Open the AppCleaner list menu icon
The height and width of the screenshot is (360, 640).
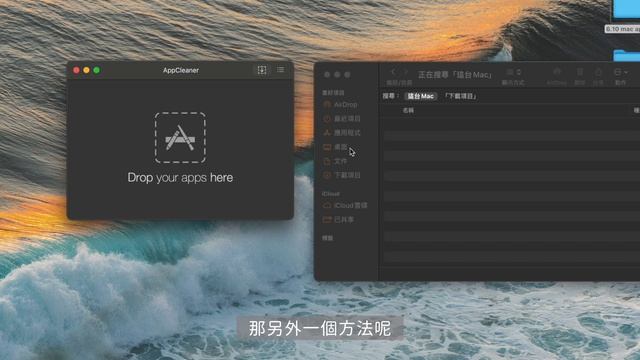coord(280,70)
